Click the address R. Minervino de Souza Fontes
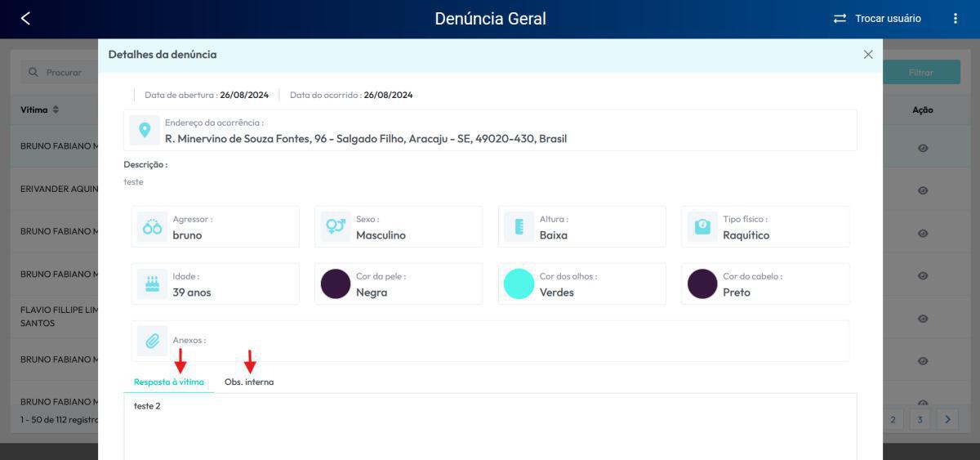980x460 pixels. point(366,139)
